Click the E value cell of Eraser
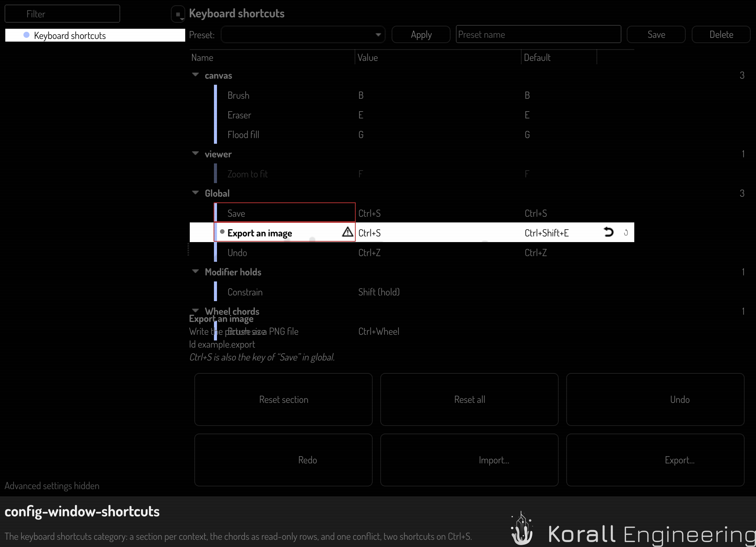This screenshot has height=547, width=756. click(361, 115)
